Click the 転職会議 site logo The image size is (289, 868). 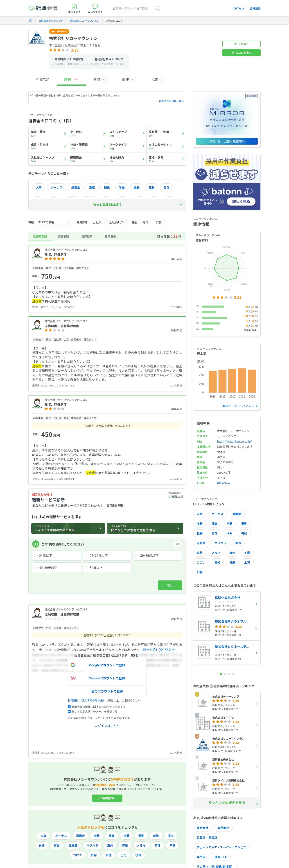(x=43, y=8)
